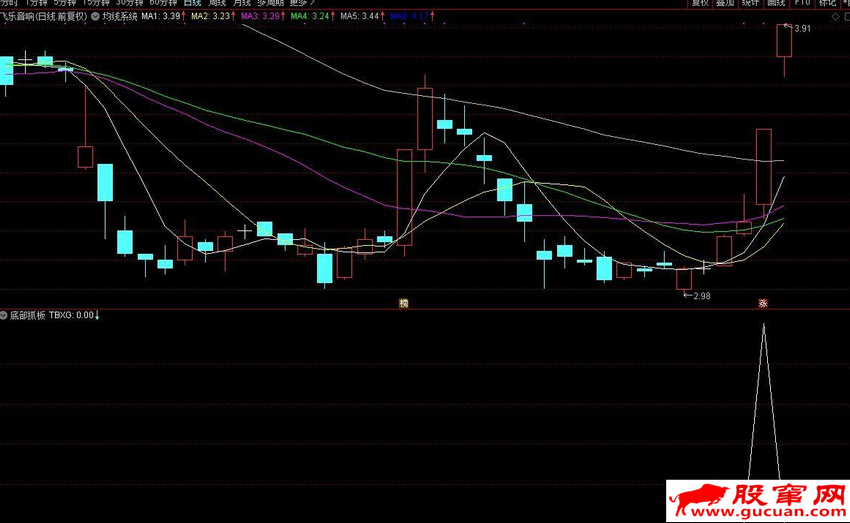Expand the 更多 period options

tap(302, 3)
